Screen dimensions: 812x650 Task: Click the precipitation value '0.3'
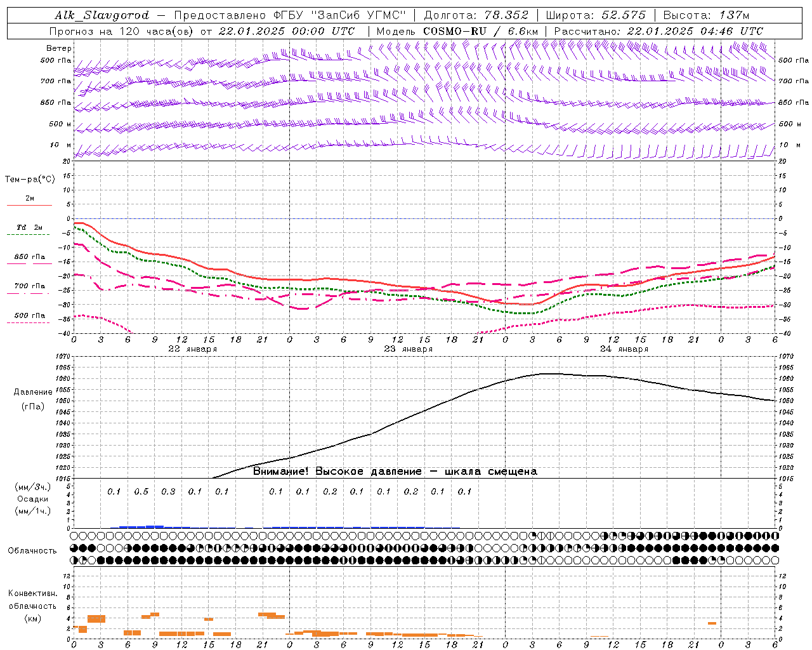click(x=168, y=491)
